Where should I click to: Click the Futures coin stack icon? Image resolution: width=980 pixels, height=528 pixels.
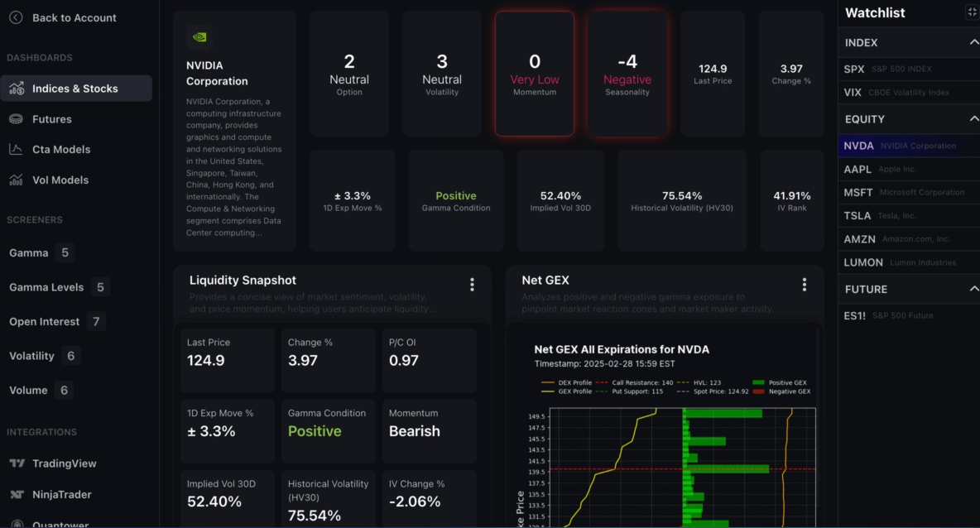pos(17,118)
